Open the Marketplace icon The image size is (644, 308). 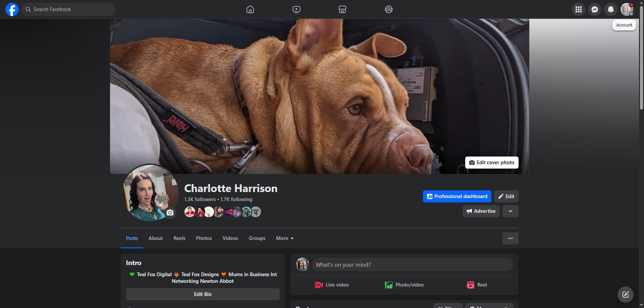(x=342, y=9)
